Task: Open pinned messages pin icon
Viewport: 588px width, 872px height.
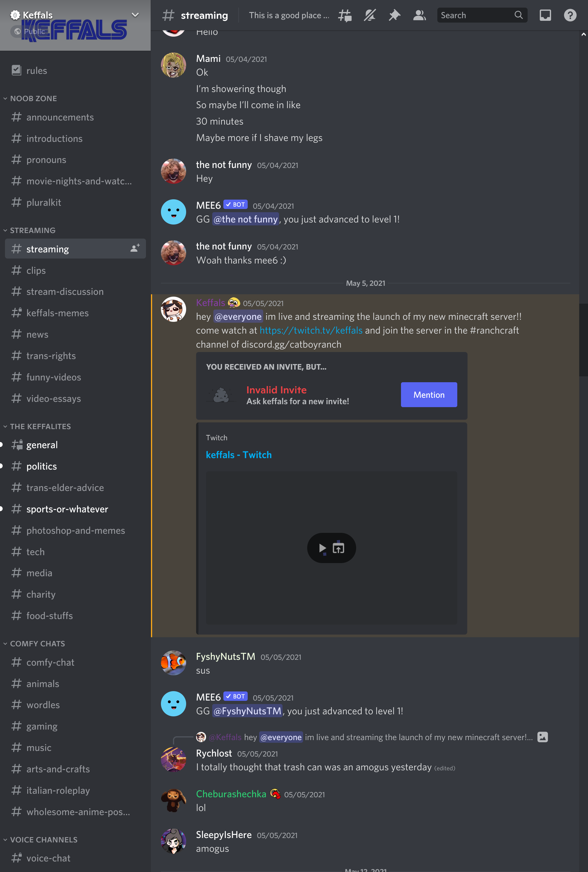Action: point(394,15)
